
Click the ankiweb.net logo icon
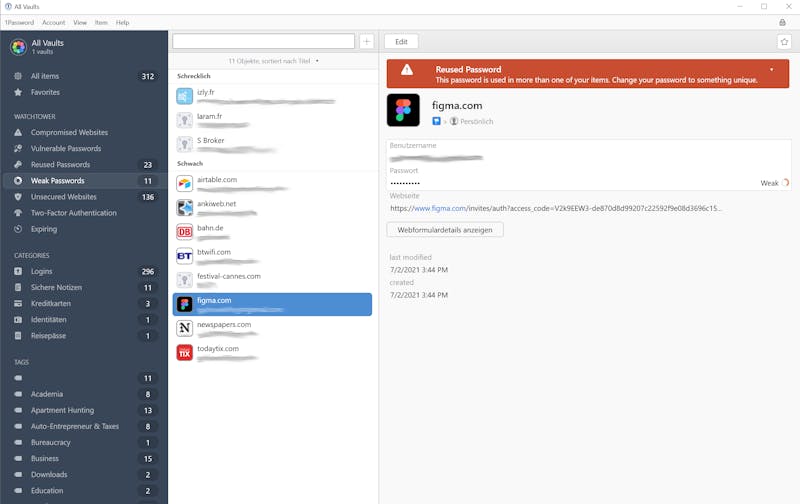point(184,207)
